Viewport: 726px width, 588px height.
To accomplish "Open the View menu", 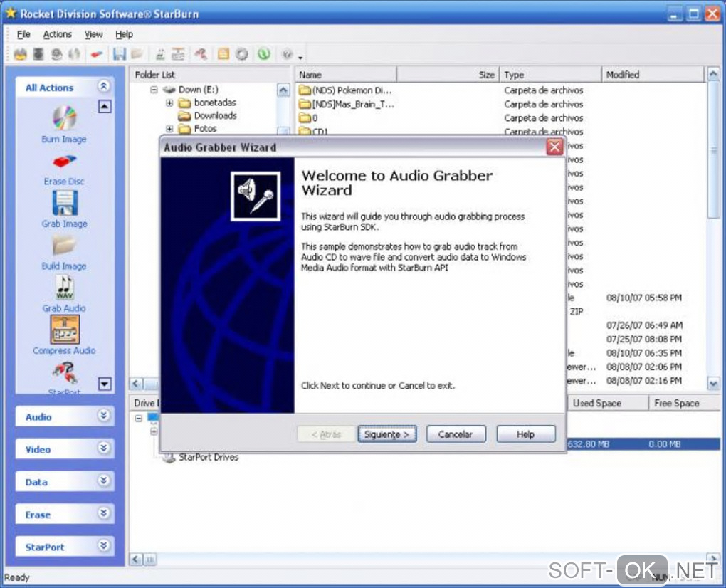I will click(x=93, y=34).
